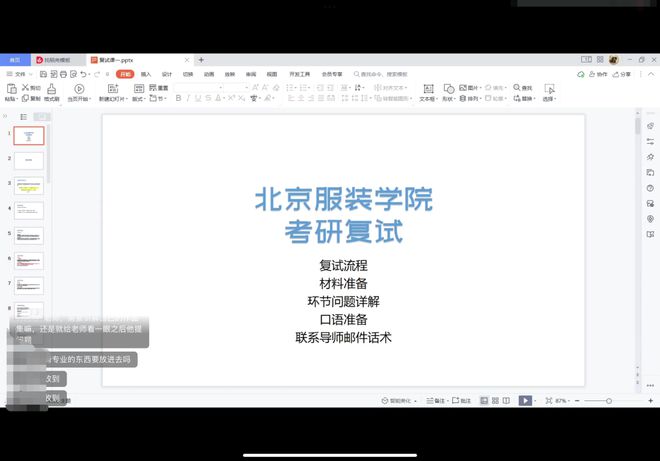Image resolution: width=660 pixels, height=461 pixels.
Task: Select the Format Painter (格式刷) brush
Action: point(51,88)
